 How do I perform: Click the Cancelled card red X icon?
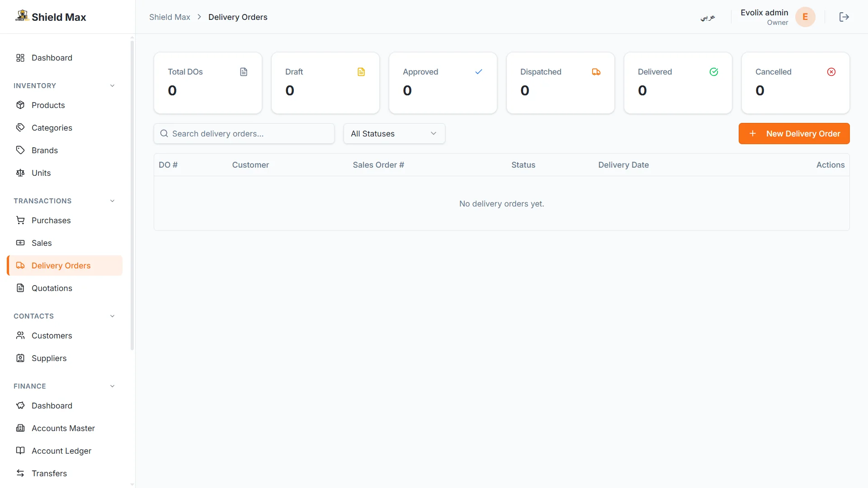(831, 72)
